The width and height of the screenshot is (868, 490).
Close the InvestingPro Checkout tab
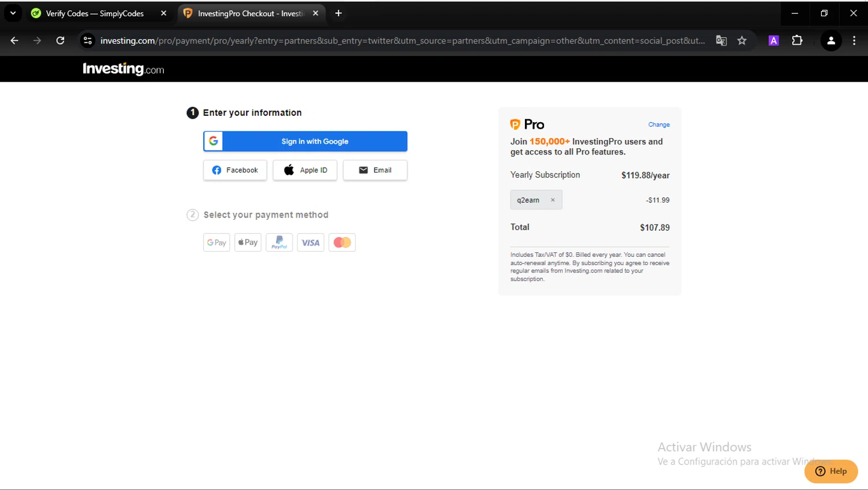click(315, 13)
